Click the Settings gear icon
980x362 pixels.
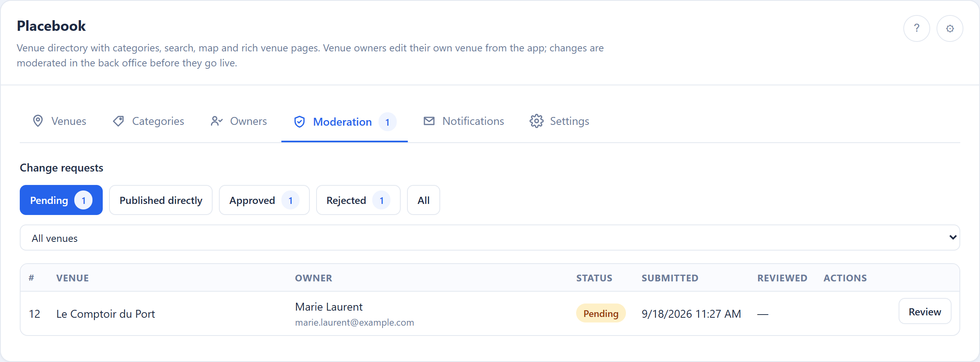(537, 121)
